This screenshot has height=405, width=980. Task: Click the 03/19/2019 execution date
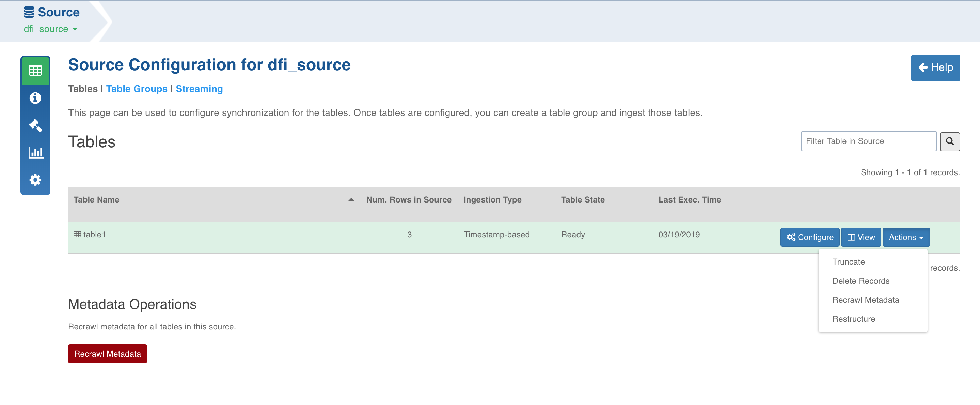click(679, 235)
